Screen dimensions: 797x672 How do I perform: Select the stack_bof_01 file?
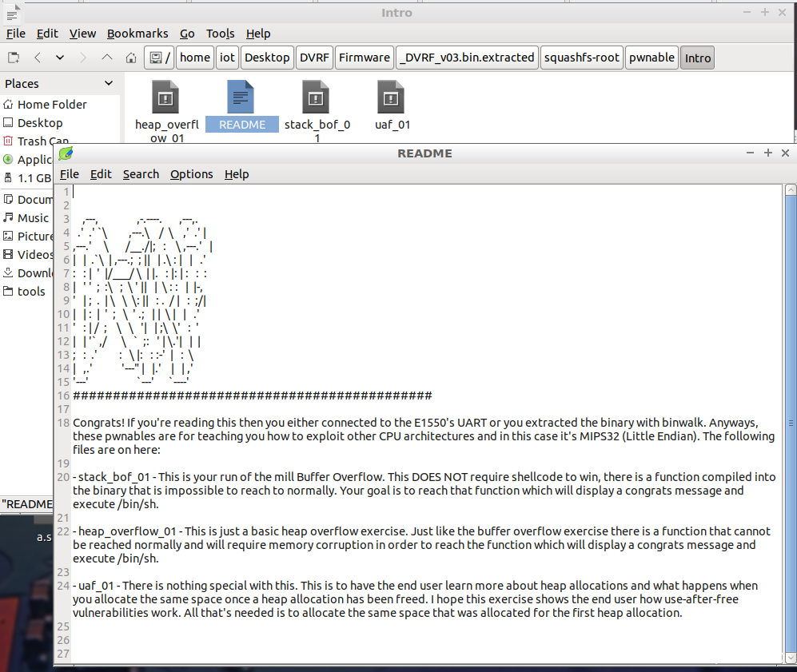pyautogui.click(x=317, y=97)
